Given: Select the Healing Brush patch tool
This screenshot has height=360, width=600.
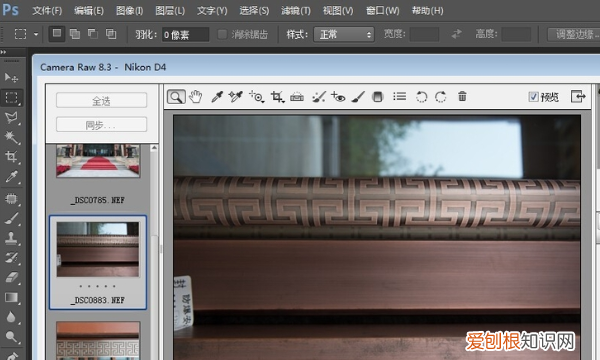Looking at the screenshot, I should pos(11,199).
